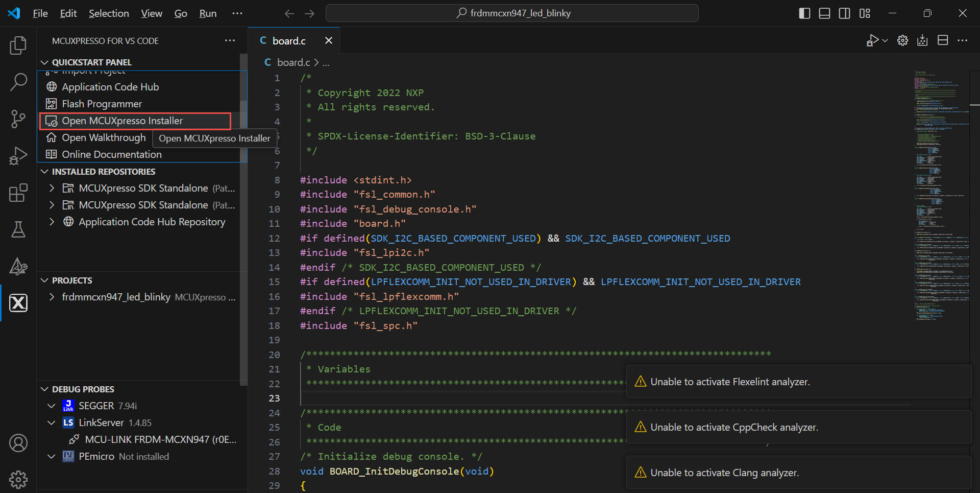
Task: Expand the PEmicro debug probe entry
Action: 51,456
